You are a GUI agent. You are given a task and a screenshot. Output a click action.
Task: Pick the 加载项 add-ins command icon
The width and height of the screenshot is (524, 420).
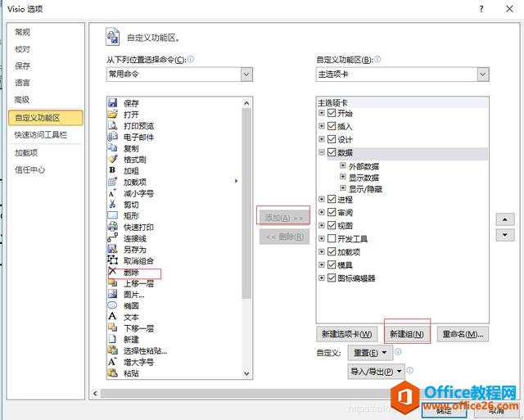(x=113, y=182)
